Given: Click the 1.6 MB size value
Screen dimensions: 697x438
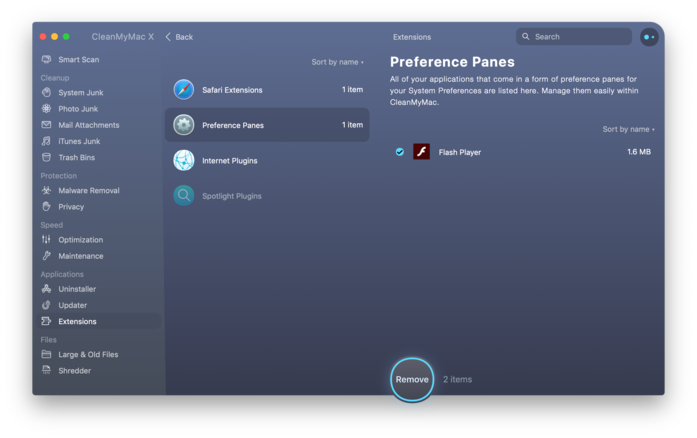Looking at the screenshot, I should click(639, 152).
